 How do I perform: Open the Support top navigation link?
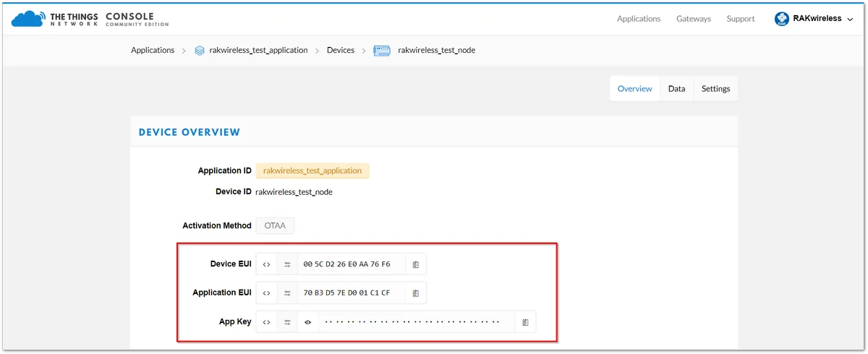741,19
